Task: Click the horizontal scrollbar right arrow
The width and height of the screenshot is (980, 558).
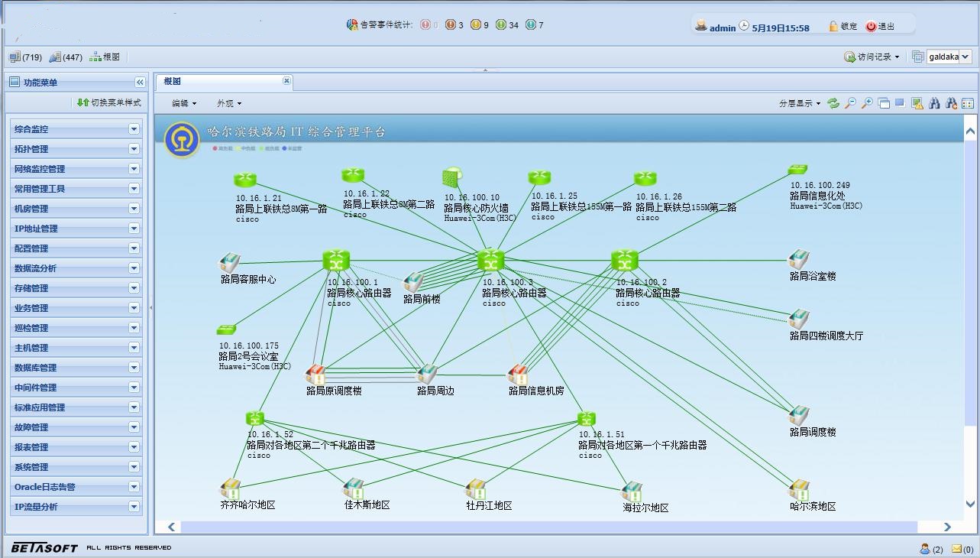Action: [947, 527]
